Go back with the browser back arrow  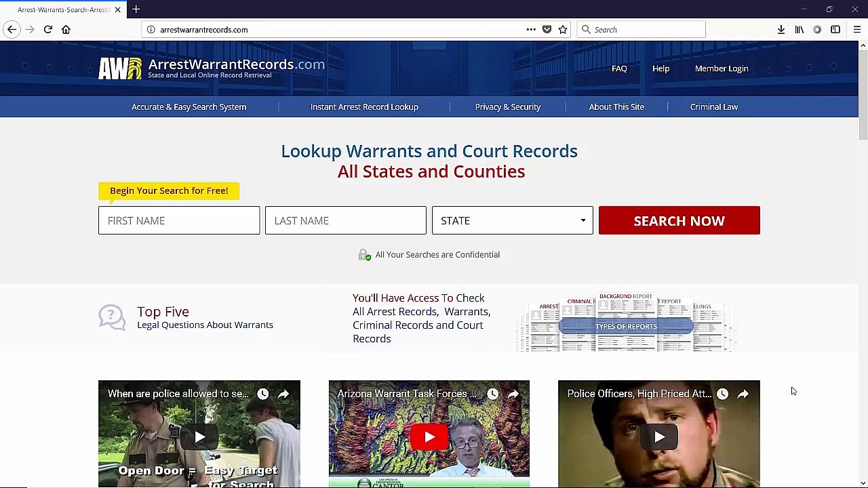pos(12,30)
